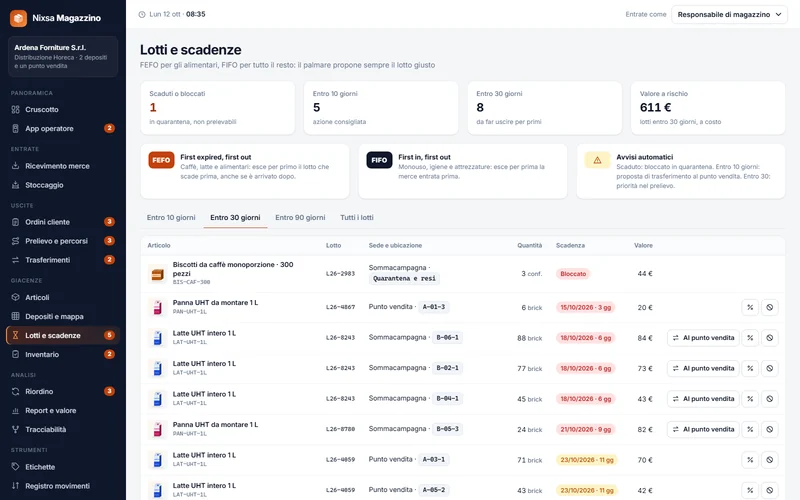The width and height of the screenshot is (800, 500).
Task: Click Al punto vendita for Panna at B-05-3
Action: tap(703, 430)
